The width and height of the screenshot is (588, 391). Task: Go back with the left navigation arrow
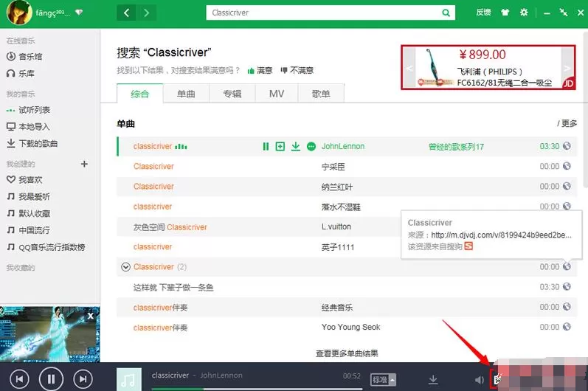[127, 13]
